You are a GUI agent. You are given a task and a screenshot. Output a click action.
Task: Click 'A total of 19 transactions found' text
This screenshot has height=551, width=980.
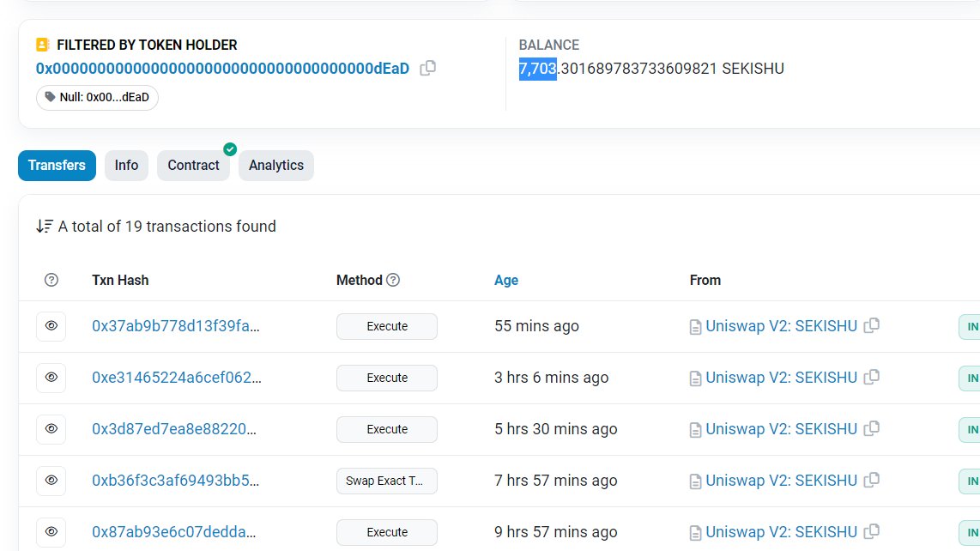[166, 227]
